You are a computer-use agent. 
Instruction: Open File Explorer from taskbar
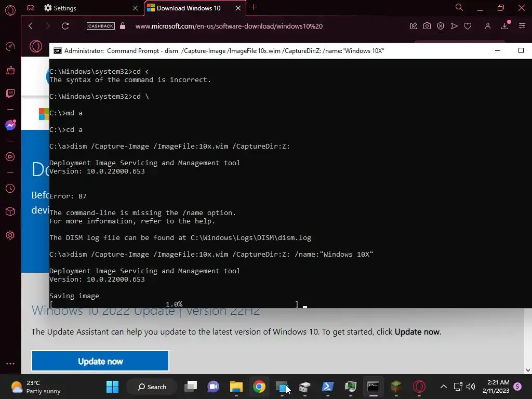click(x=236, y=387)
